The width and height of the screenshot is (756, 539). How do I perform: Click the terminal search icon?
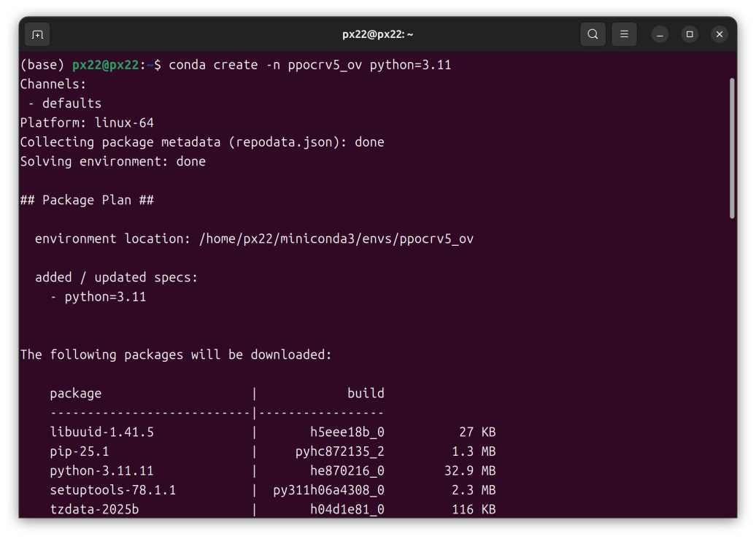(593, 34)
